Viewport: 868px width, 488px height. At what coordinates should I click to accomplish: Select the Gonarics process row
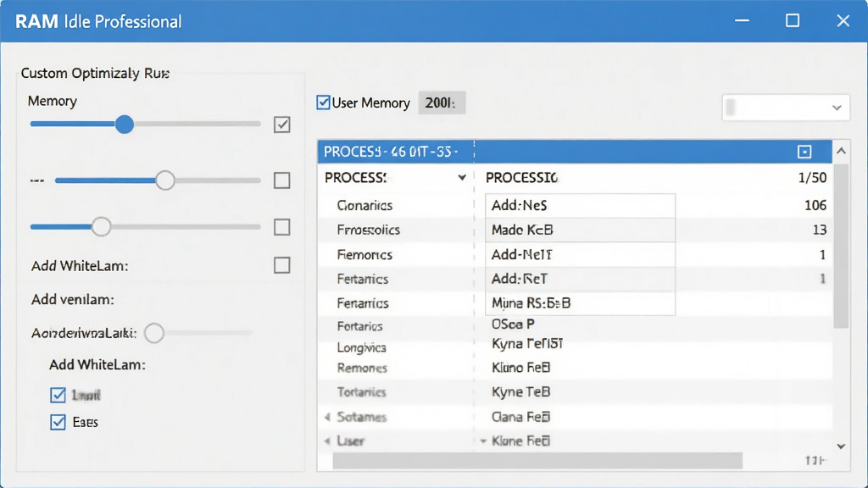tap(364, 205)
